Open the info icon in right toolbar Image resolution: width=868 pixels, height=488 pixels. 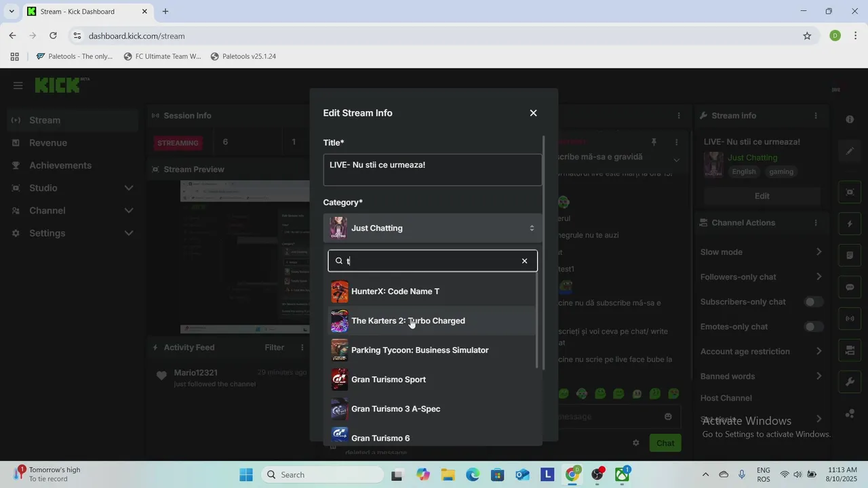[850, 119]
